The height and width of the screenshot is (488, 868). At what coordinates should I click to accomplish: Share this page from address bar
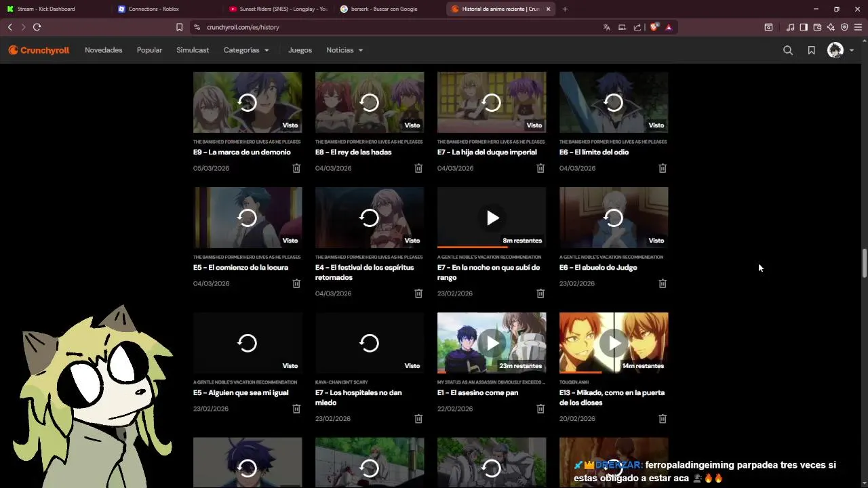[637, 27]
